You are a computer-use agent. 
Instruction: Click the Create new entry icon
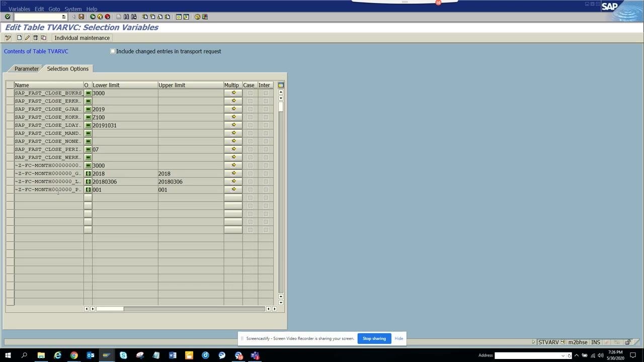[x=19, y=38]
